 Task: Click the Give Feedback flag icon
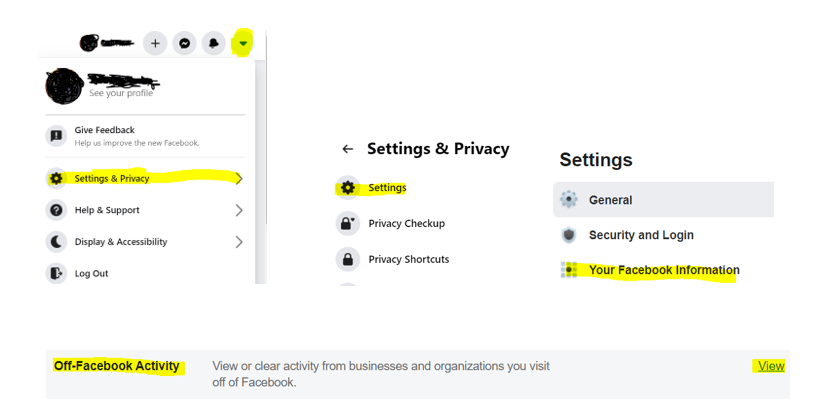(x=57, y=136)
